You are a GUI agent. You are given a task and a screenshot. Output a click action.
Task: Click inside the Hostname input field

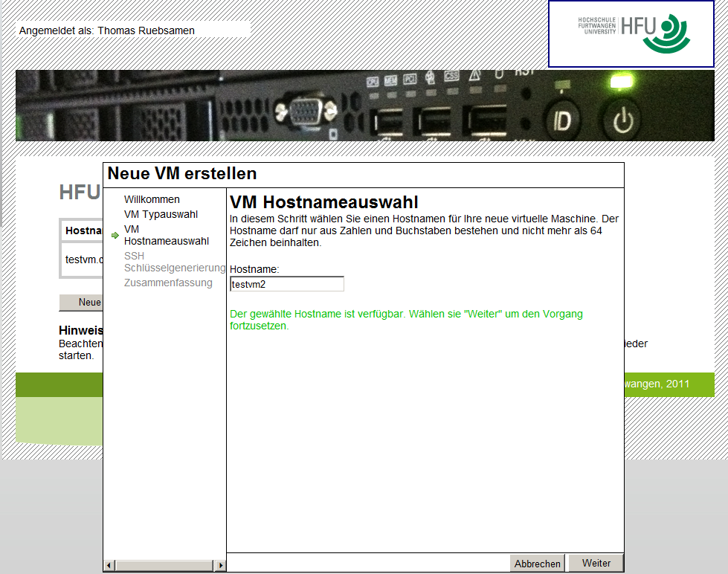point(286,283)
